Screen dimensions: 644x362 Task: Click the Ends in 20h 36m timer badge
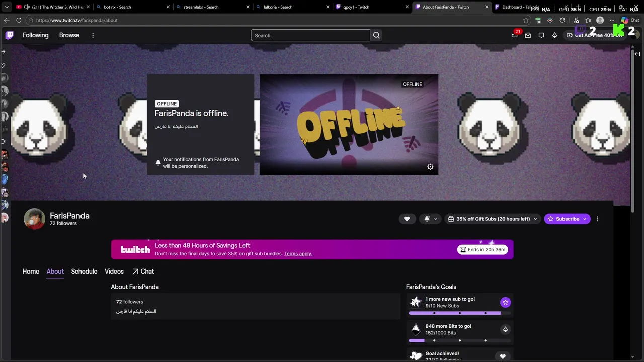tap(483, 249)
